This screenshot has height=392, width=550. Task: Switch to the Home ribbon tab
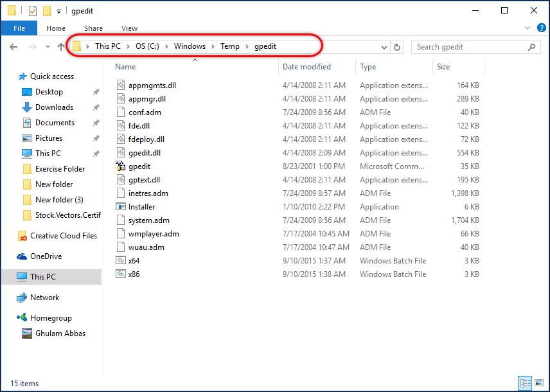tap(56, 28)
